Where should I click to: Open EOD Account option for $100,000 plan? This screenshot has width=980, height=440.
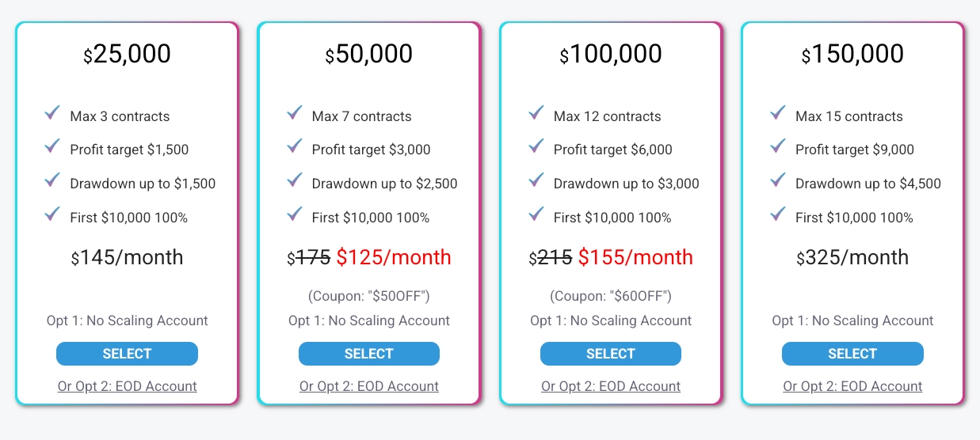[611, 386]
